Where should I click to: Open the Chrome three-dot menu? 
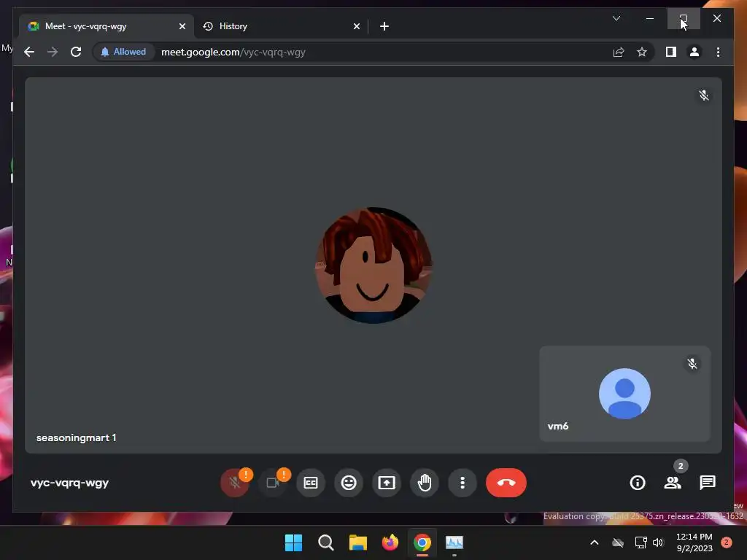[x=718, y=52]
